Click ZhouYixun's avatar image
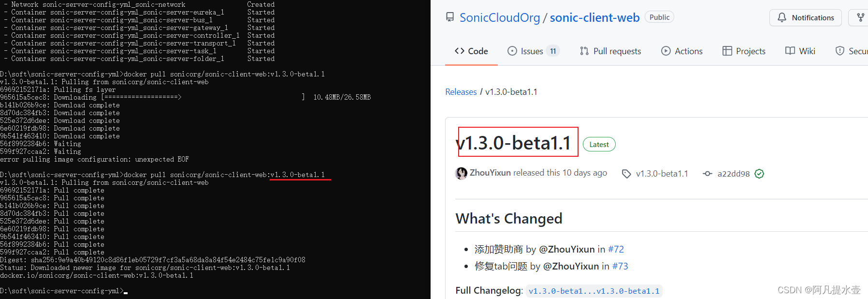The image size is (868, 299). (x=462, y=173)
